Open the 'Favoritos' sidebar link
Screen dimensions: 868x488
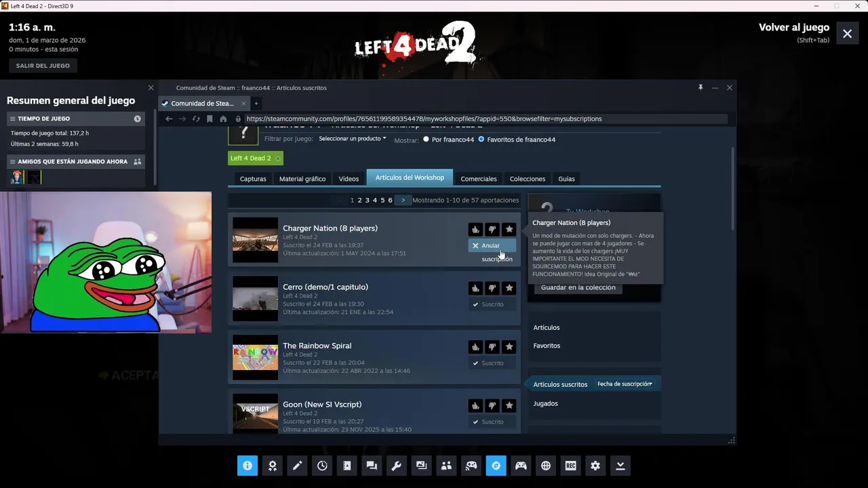(x=547, y=346)
